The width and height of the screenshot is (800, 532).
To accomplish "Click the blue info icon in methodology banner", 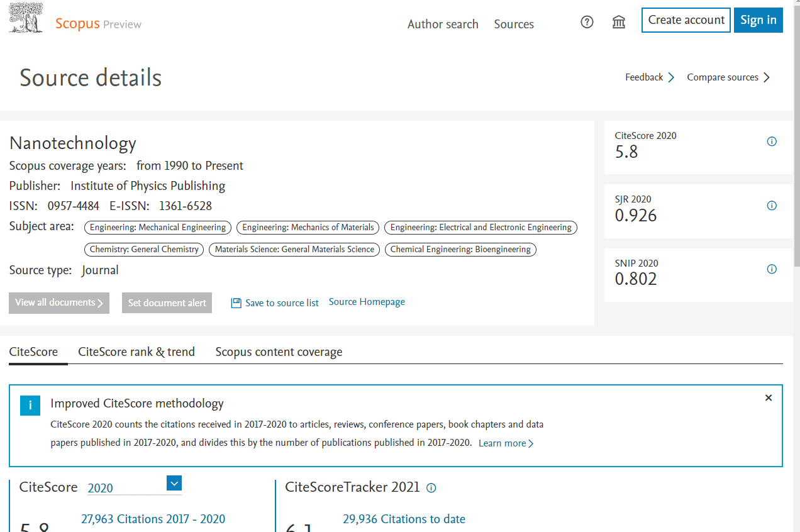I will (30, 406).
